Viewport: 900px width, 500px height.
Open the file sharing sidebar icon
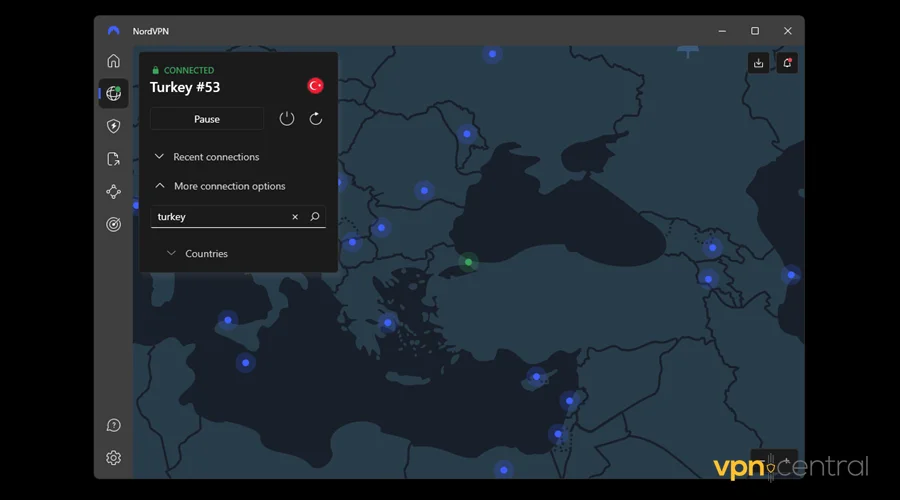114,159
